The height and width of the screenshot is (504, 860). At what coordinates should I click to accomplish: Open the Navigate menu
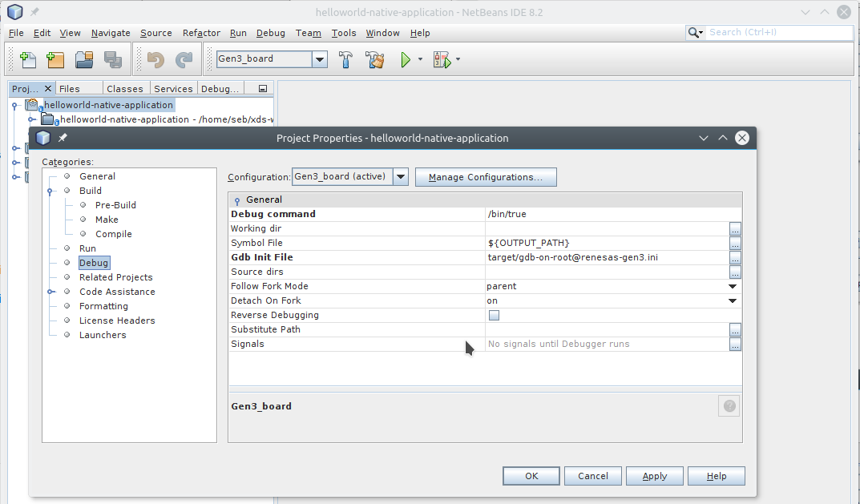pyautogui.click(x=111, y=33)
